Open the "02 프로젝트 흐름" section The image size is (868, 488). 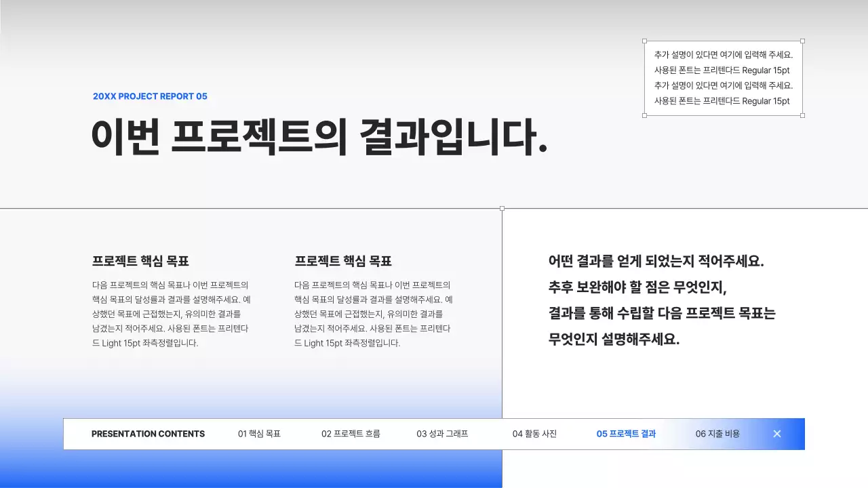[351, 434]
